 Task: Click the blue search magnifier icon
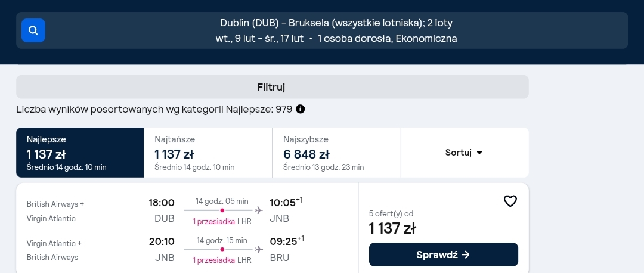click(x=33, y=30)
